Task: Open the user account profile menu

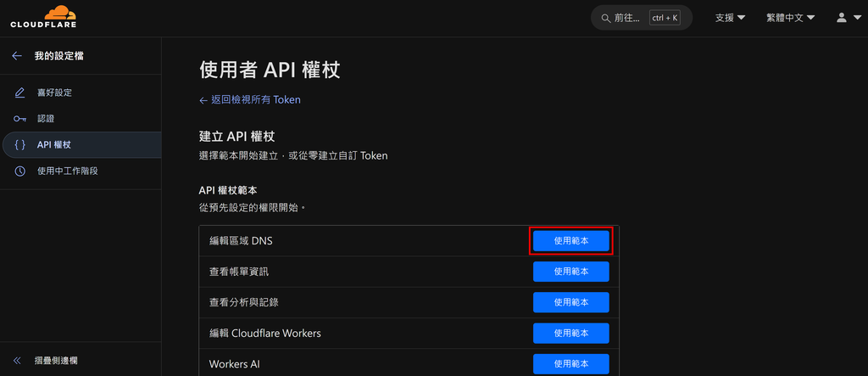Action: coord(848,18)
